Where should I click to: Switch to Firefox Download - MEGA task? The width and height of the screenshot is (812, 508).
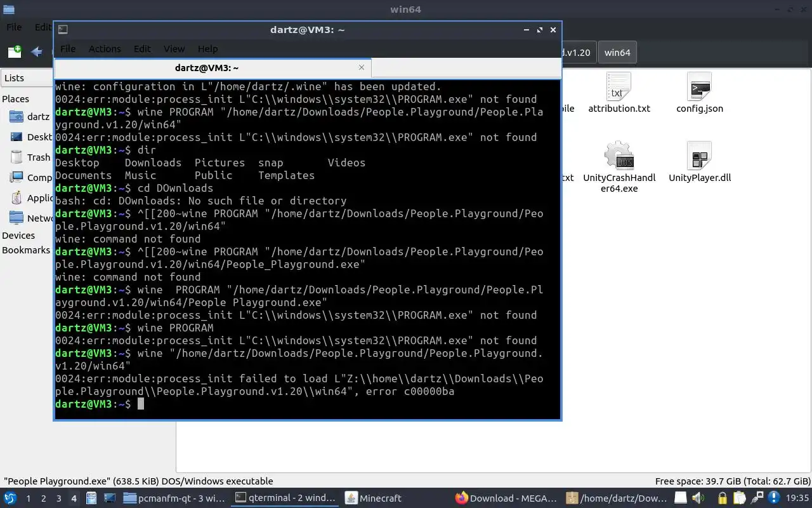[507, 498]
